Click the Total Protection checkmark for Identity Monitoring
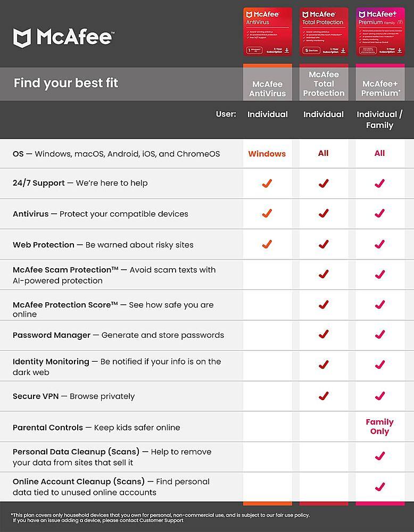 324,365
